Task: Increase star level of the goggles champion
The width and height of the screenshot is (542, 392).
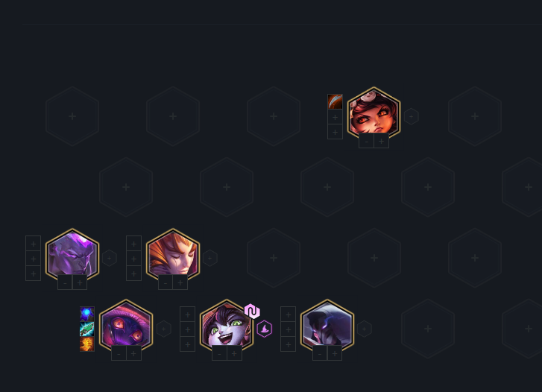Action: (x=381, y=141)
